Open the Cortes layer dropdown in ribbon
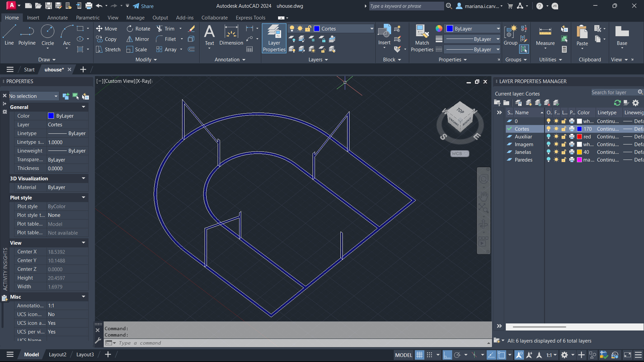Screen dimensions: 644x362 [x=371, y=29]
